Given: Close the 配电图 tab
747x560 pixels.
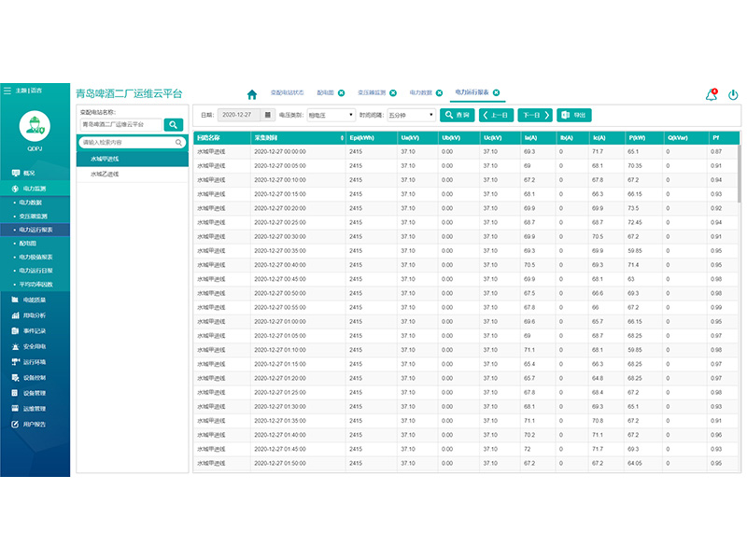Looking at the screenshot, I should pos(342,93).
